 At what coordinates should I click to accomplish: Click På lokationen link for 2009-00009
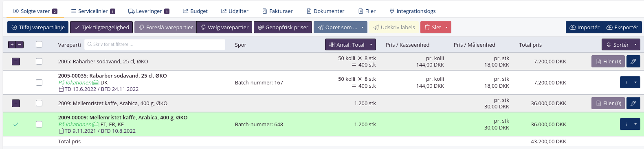[x=75, y=124]
